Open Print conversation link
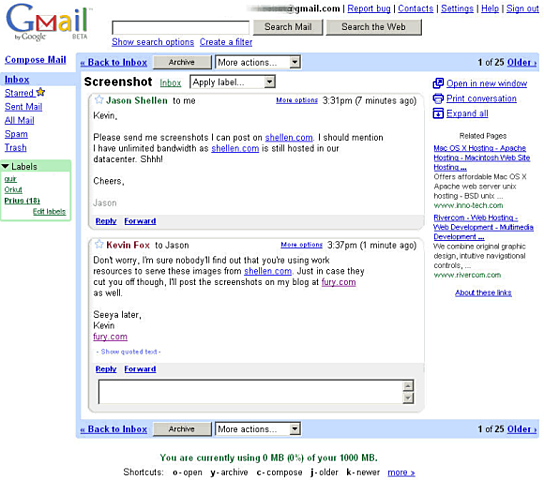Screen dimensions: 544x480 481,98
